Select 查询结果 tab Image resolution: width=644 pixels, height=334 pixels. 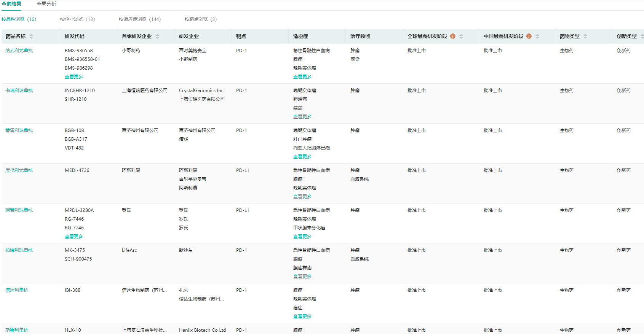pyautogui.click(x=11, y=4)
